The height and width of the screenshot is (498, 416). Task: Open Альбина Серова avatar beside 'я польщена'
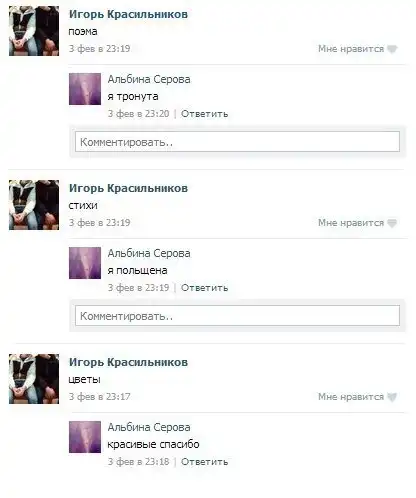coord(85,263)
